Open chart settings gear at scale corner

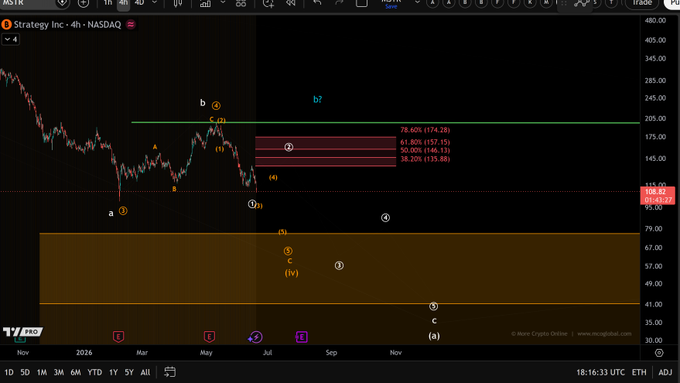point(659,353)
